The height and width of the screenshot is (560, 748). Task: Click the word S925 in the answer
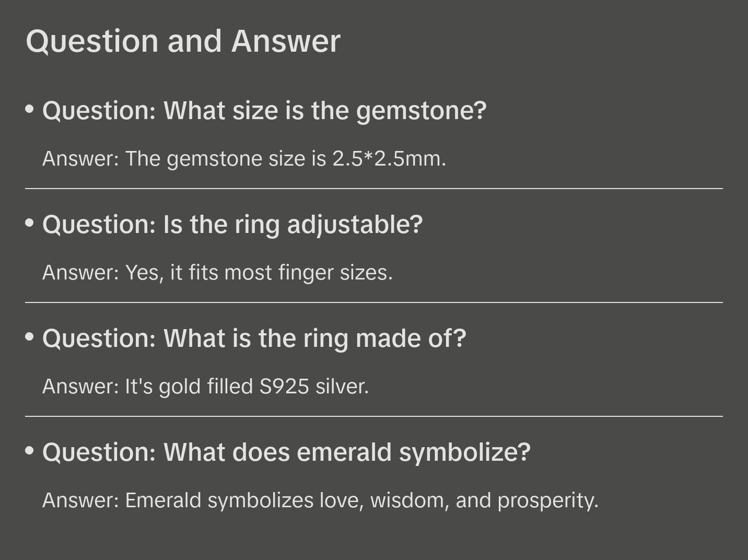(284, 387)
